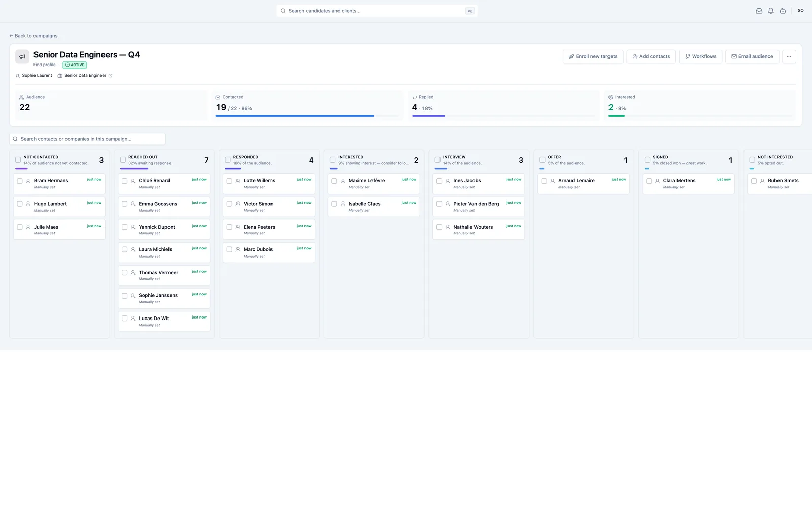The width and height of the screenshot is (812, 508).
Task: Open the Lucas De Wit card
Action: point(164,322)
